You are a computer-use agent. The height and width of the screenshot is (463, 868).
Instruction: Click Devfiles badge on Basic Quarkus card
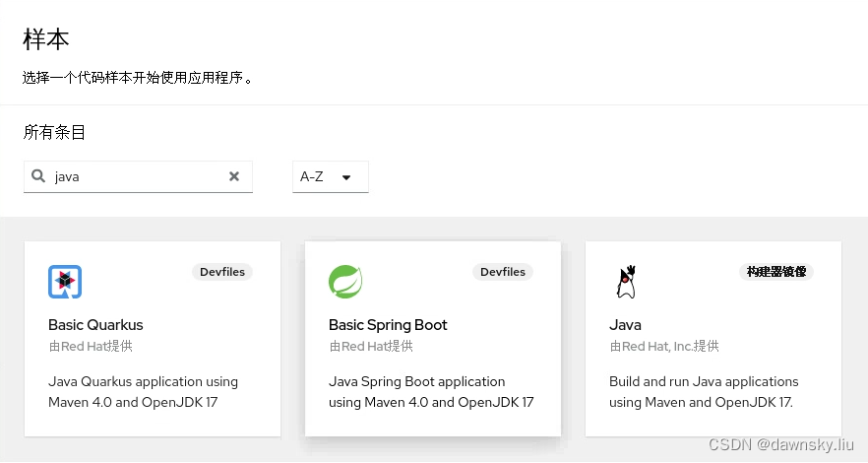point(222,272)
